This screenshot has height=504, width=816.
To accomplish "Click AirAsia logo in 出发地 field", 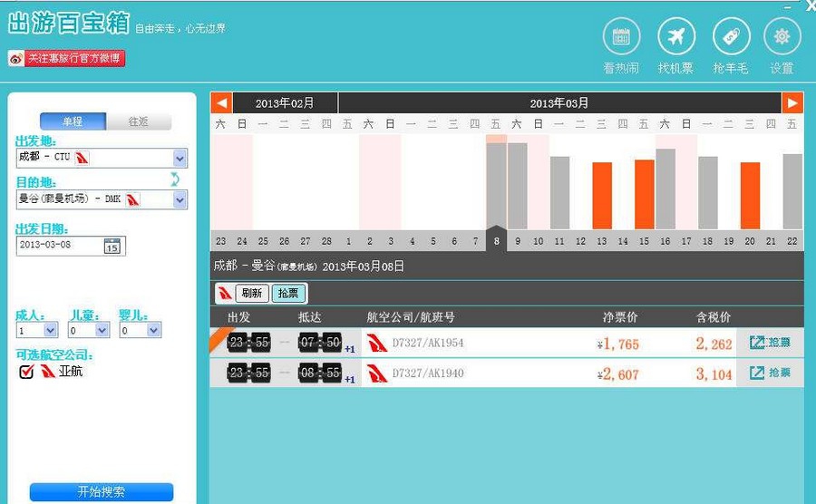I will (x=82, y=158).
